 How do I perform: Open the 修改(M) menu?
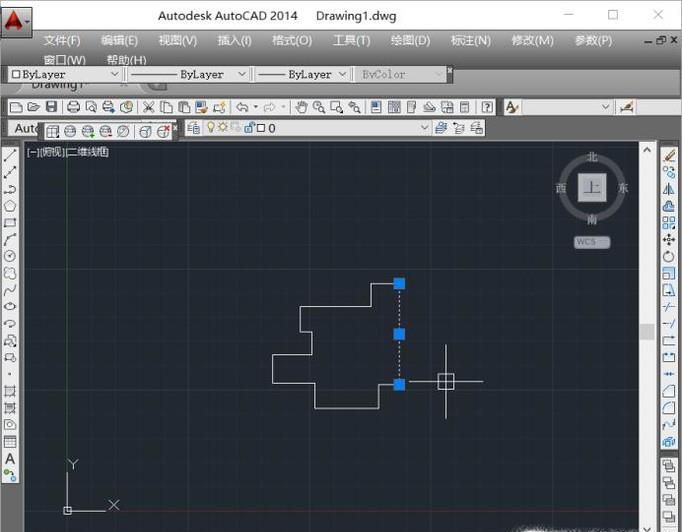point(532,40)
